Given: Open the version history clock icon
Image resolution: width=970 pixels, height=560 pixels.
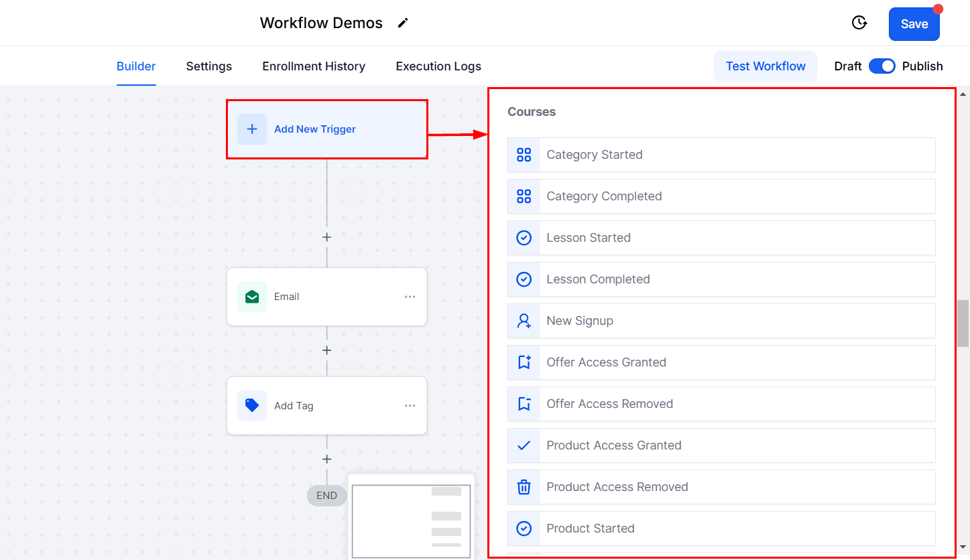Looking at the screenshot, I should tap(859, 23).
